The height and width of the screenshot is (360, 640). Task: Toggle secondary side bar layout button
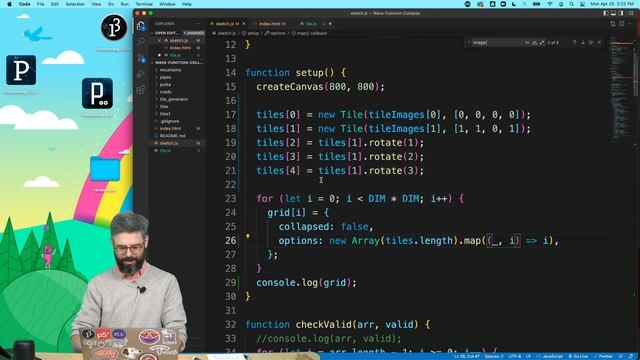pos(621,13)
